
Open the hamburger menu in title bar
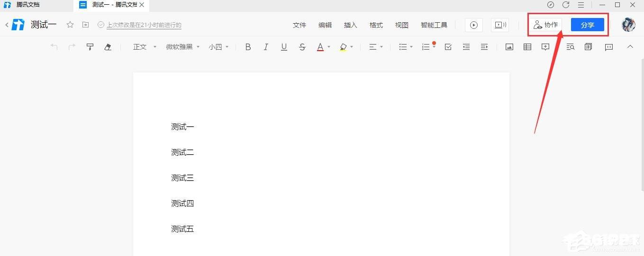pyautogui.click(x=581, y=5)
